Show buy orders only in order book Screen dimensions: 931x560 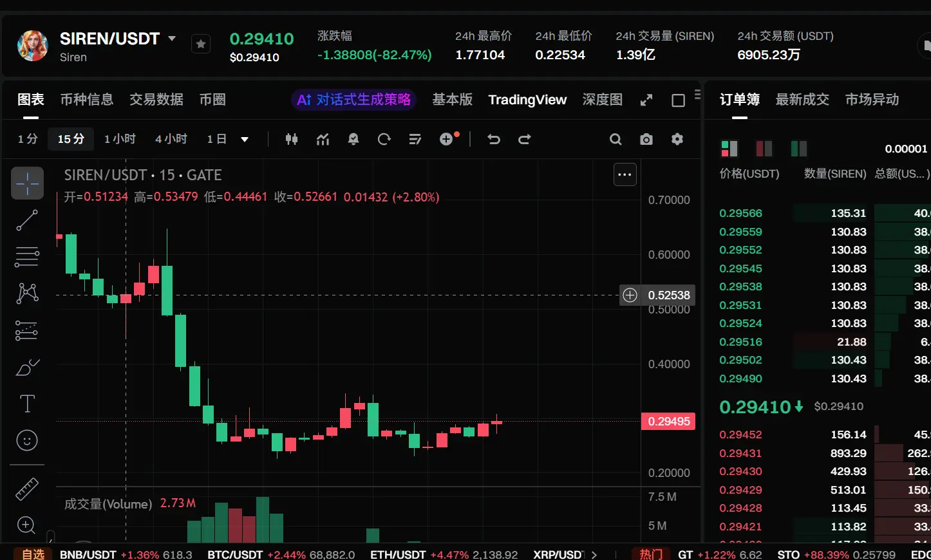point(799,149)
